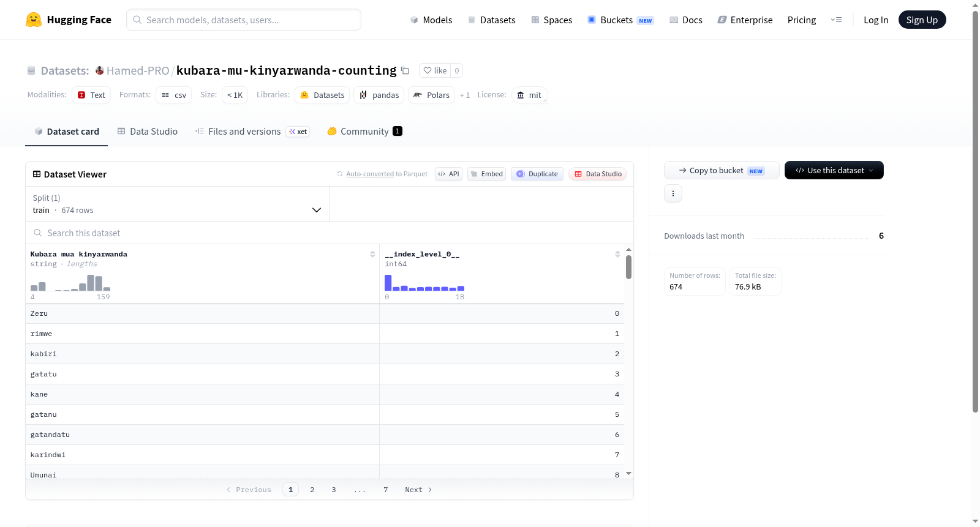Click the 'kabiri' table cell

click(x=202, y=354)
